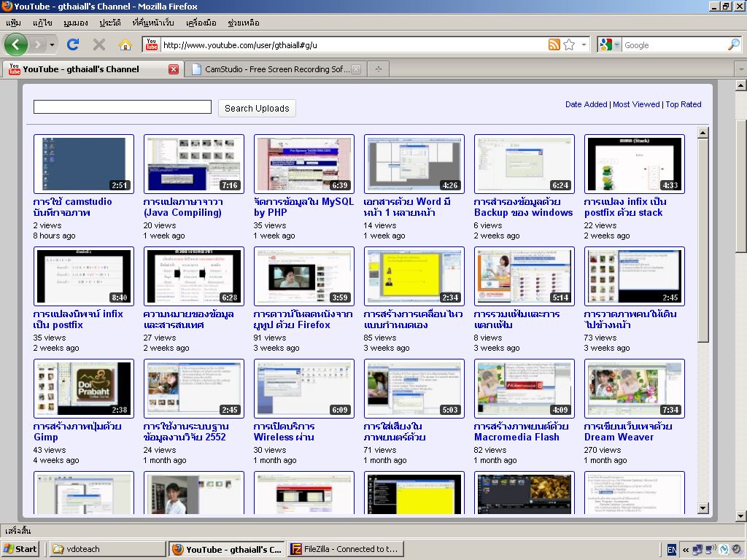Close the YouTube gthaiall's Channel tab
The height and width of the screenshot is (560, 747).
point(174,69)
